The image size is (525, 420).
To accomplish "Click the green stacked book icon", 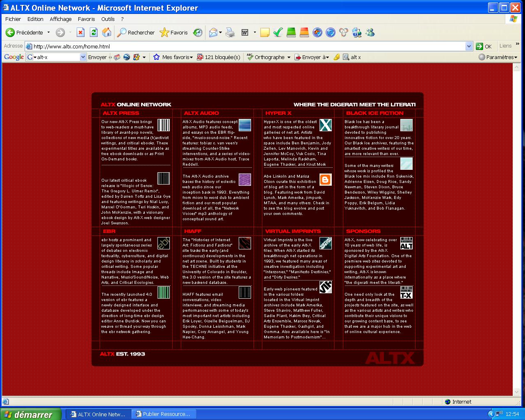I will click(x=291, y=32).
